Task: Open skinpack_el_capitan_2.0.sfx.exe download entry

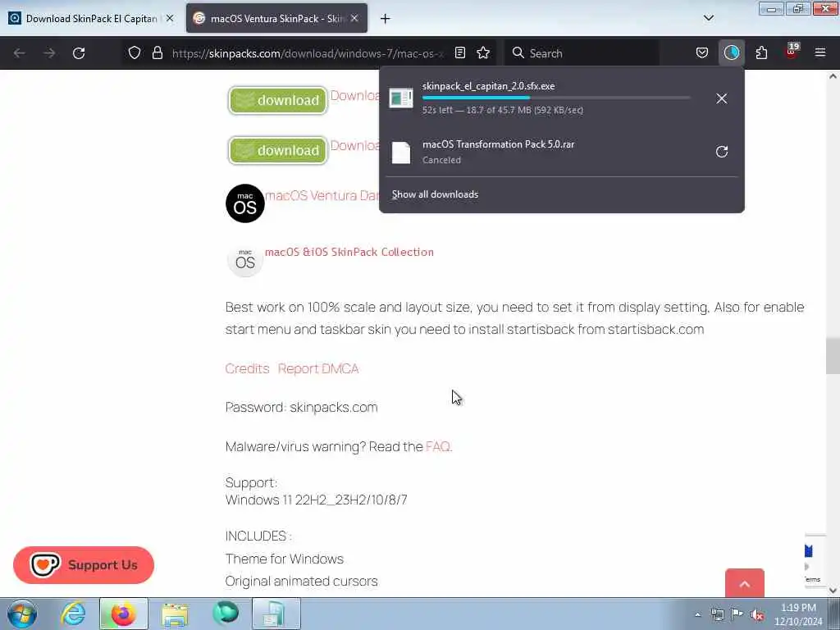Action: click(x=541, y=98)
